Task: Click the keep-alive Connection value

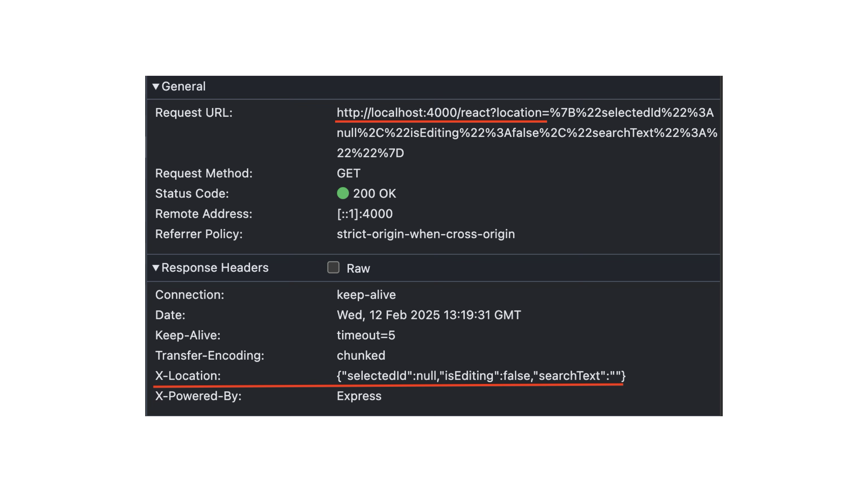Action: pos(366,295)
